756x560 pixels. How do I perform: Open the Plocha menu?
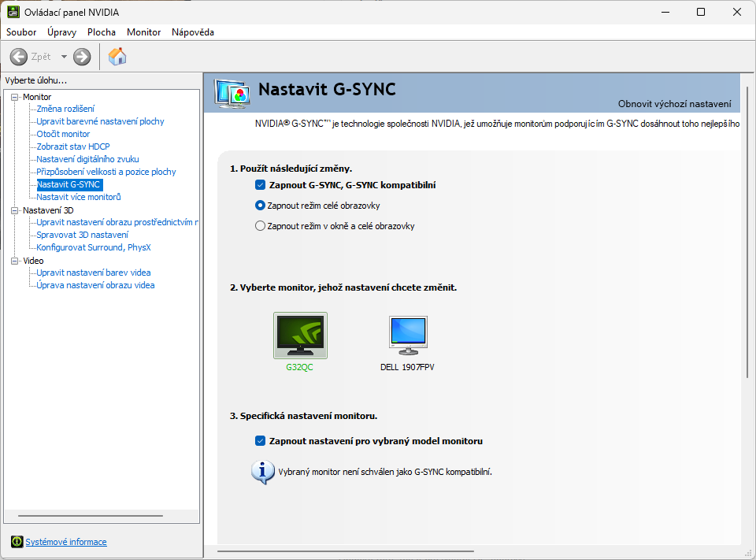coord(102,32)
